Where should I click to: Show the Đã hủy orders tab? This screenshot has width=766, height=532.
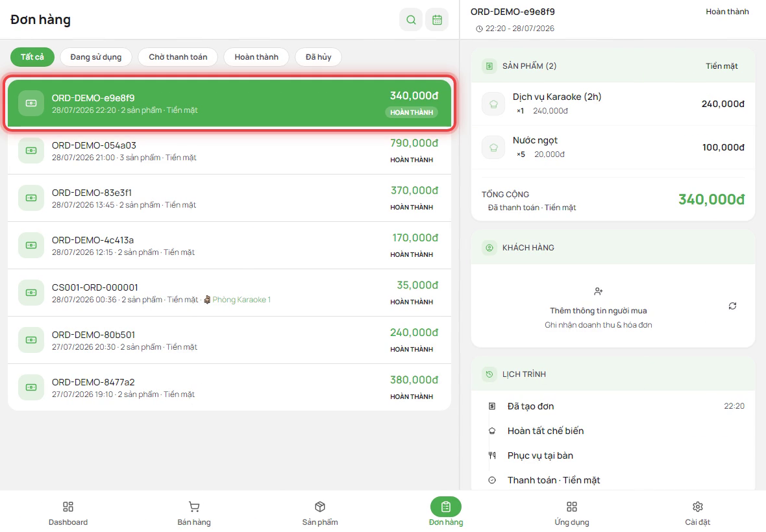point(318,56)
